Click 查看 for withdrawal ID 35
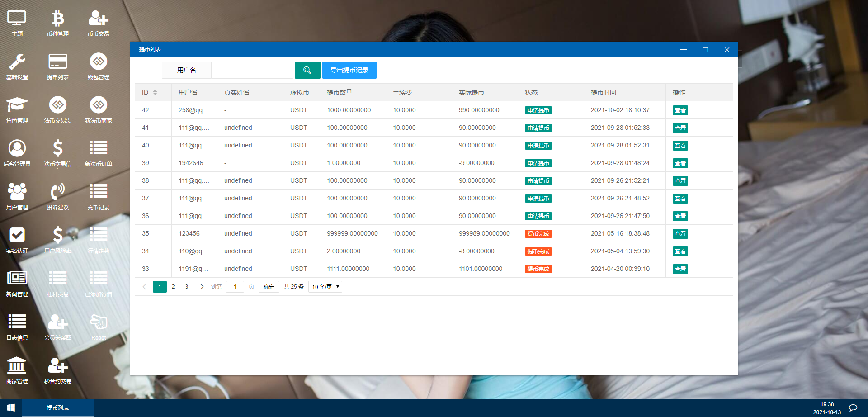This screenshot has height=417, width=868. click(x=680, y=234)
